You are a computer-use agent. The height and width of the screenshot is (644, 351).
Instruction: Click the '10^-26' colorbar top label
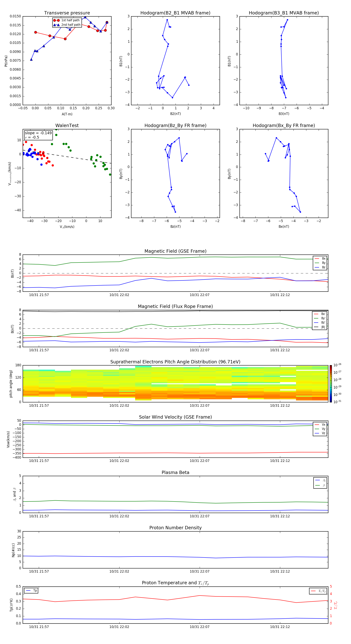point(337,365)
